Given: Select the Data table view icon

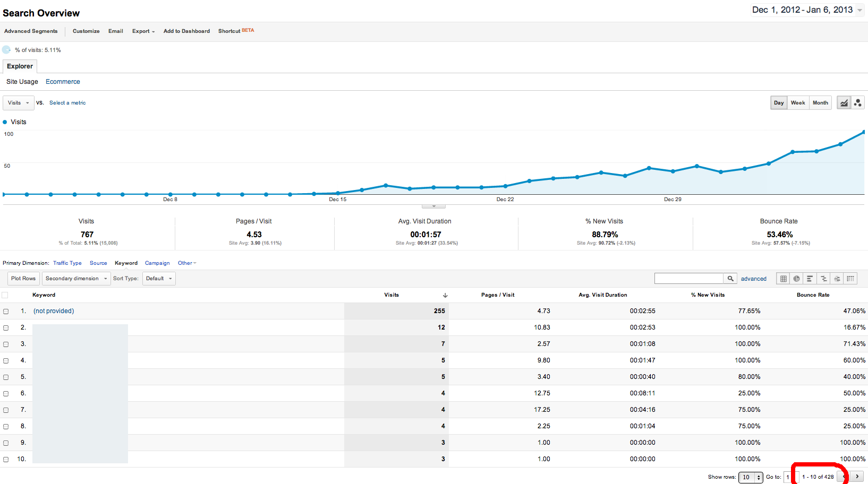Looking at the screenshot, I should click(x=783, y=279).
